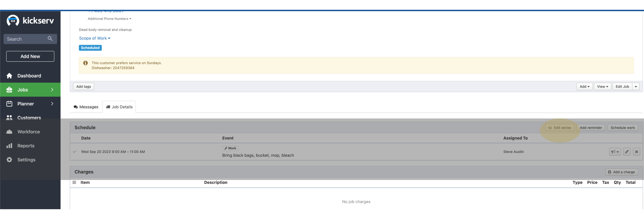Click the Settings gear icon
Image resolution: width=644 pixels, height=219 pixels.
[9, 160]
